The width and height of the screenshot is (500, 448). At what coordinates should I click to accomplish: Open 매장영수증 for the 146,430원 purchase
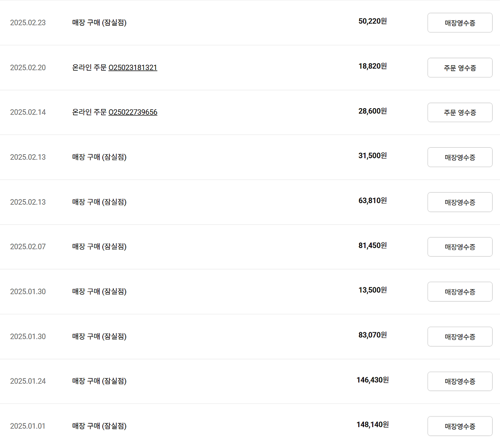pyautogui.click(x=460, y=381)
